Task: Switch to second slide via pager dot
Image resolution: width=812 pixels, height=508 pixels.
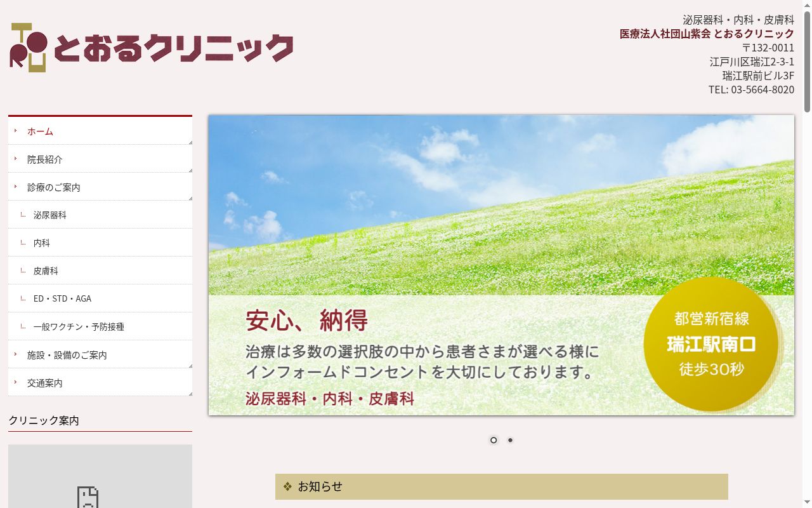Action: point(510,440)
